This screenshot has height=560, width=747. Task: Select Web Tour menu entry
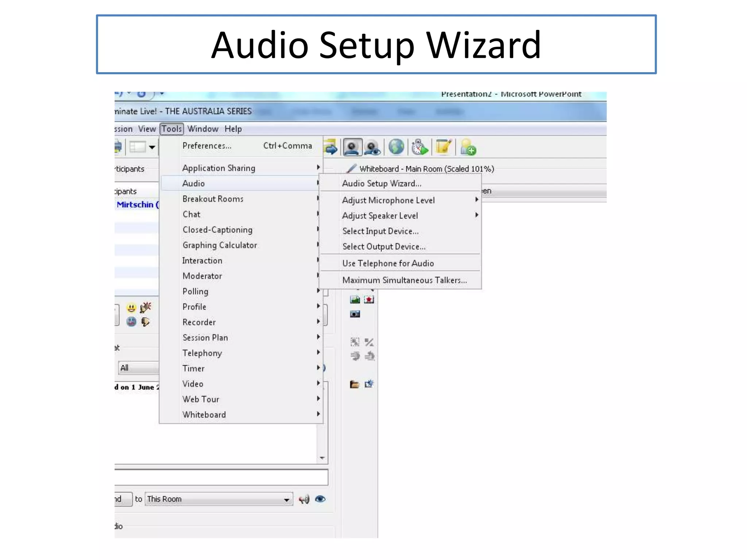(241, 399)
